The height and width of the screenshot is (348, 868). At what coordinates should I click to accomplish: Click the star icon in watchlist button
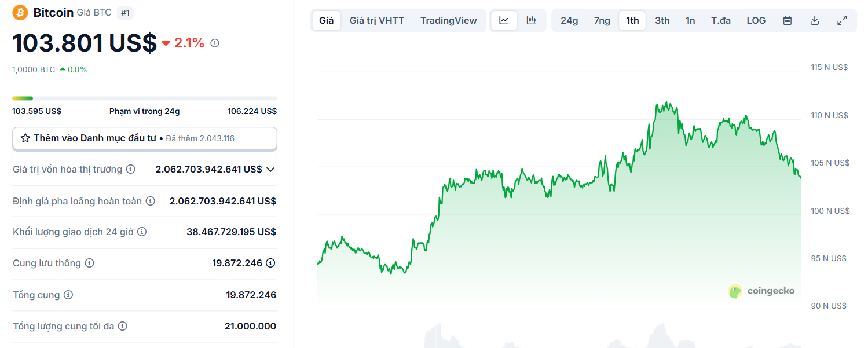pos(25,138)
